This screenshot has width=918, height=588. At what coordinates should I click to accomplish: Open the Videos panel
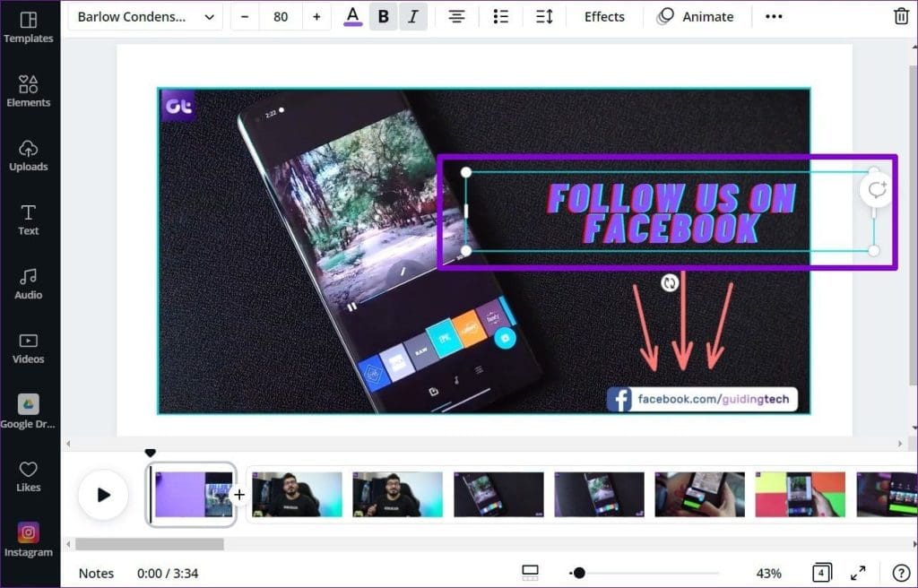[x=30, y=346]
